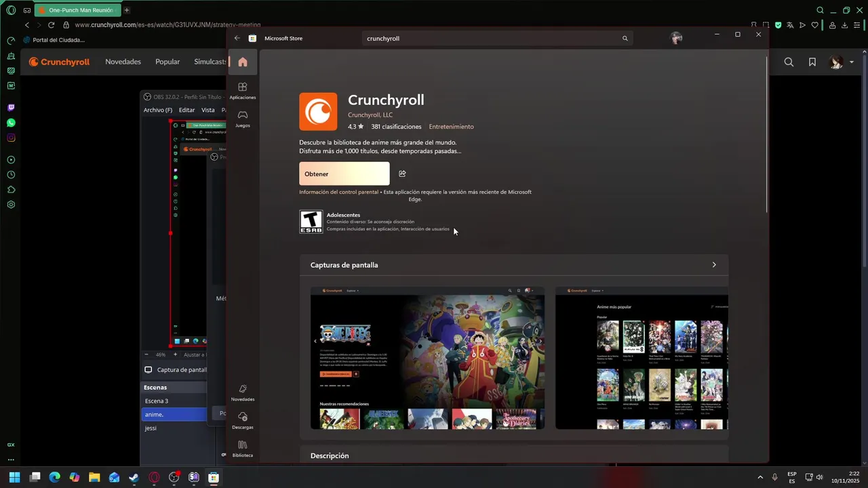Open Novedades on the Crunchyroll website

coord(123,62)
